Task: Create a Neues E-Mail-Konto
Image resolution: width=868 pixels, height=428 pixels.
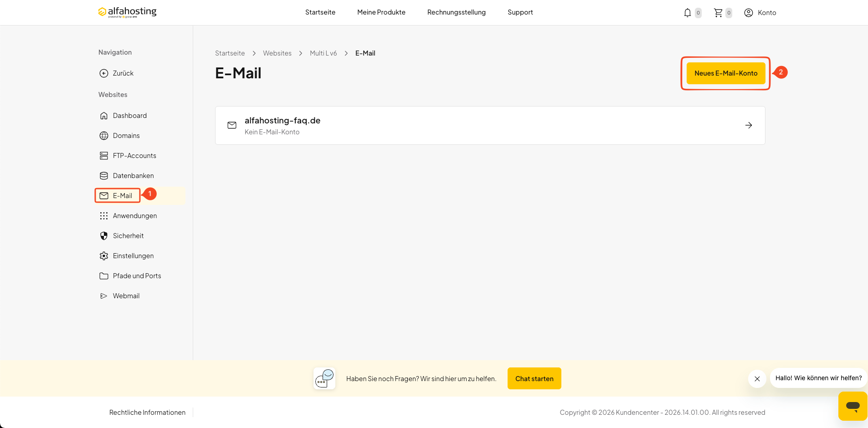Action: point(726,73)
